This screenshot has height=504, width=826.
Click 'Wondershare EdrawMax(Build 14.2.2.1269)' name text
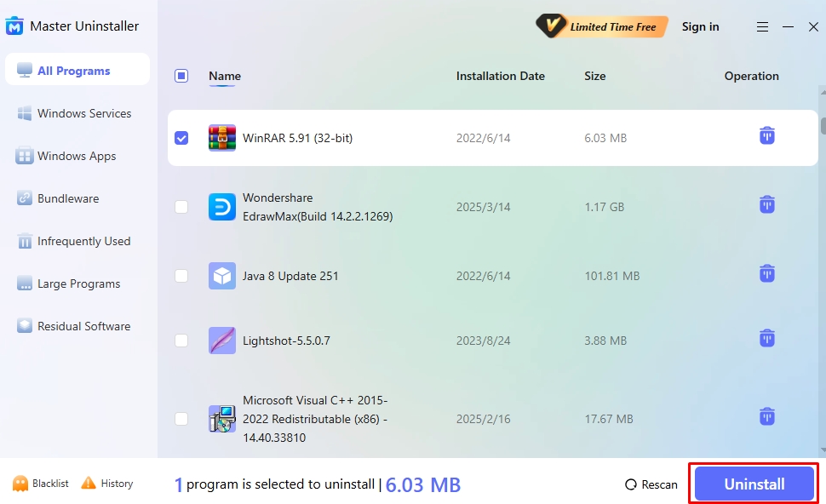tap(318, 207)
